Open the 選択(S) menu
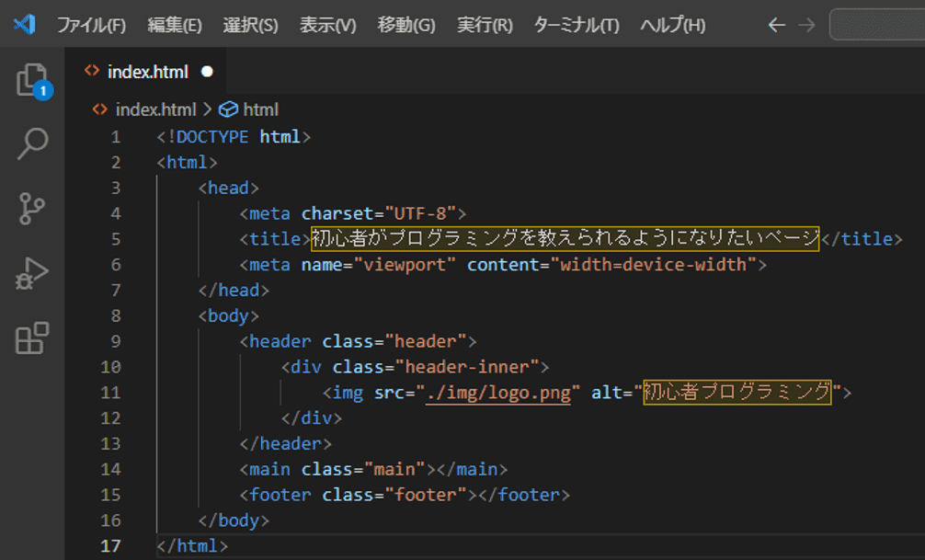Viewport: 925px width, 560px height. (x=250, y=26)
